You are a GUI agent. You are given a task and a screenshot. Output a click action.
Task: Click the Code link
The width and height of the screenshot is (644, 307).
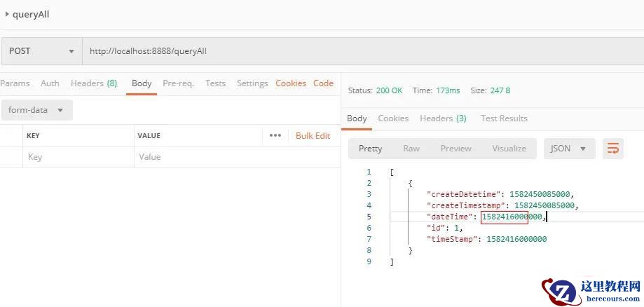coord(323,83)
